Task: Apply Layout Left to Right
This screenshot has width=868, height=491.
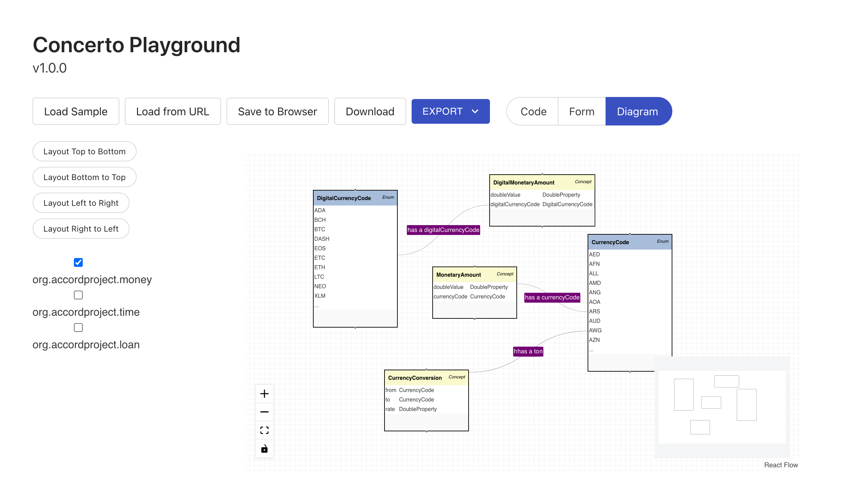Action: click(81, 203)
